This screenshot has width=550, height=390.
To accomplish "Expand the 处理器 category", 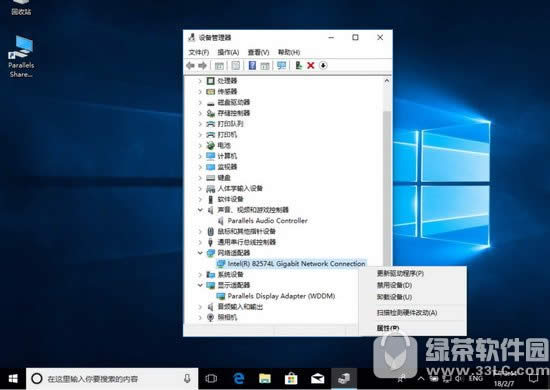I will [200, 81].
